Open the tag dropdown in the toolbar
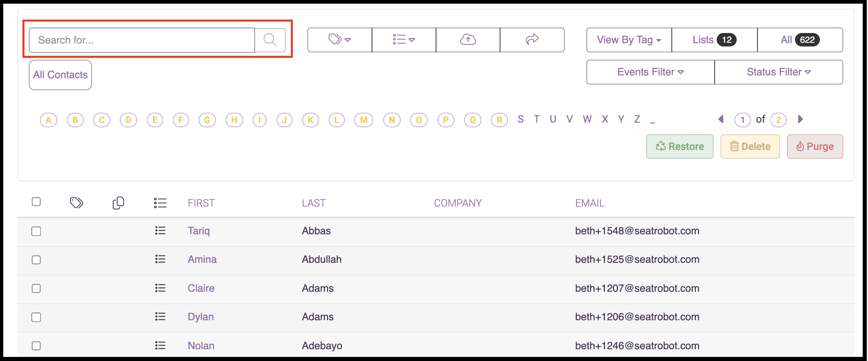This screenshot has height=361, width=868. click(340, 40)
